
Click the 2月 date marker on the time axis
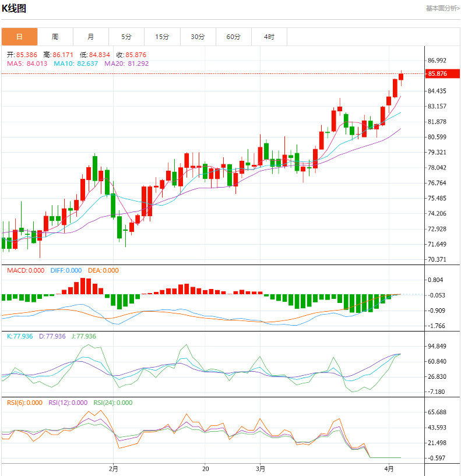[113, 468]
